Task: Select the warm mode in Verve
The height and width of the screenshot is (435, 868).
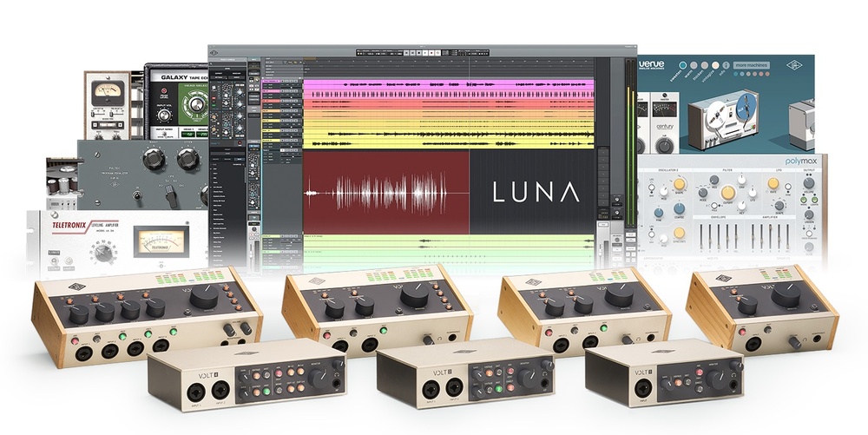Action: 694,65
